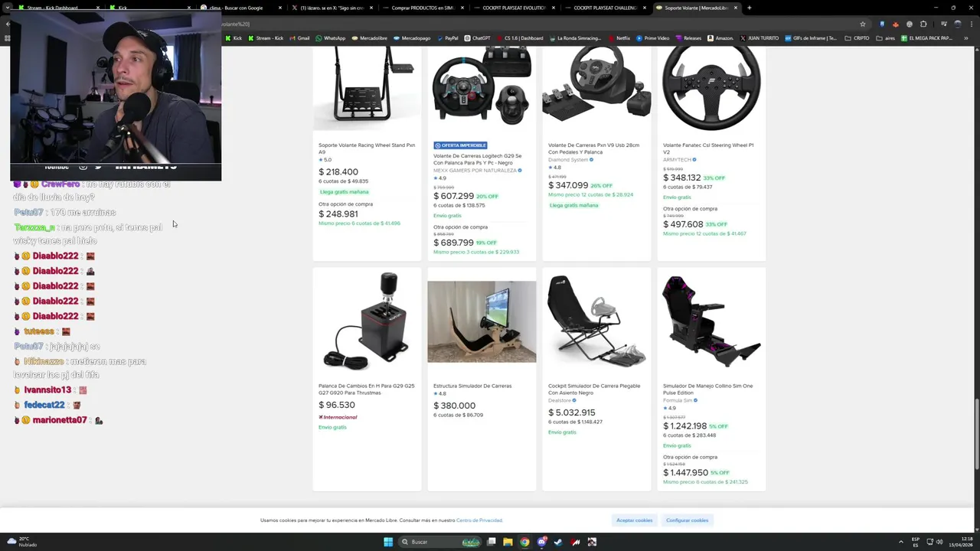
Task: Open the Stream - Kick bookmark
Action: [x=265, y=38]
